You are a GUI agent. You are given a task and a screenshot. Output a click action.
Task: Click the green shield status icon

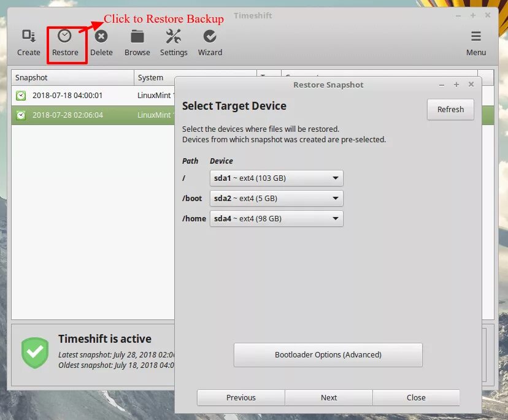tap(35, 353)
